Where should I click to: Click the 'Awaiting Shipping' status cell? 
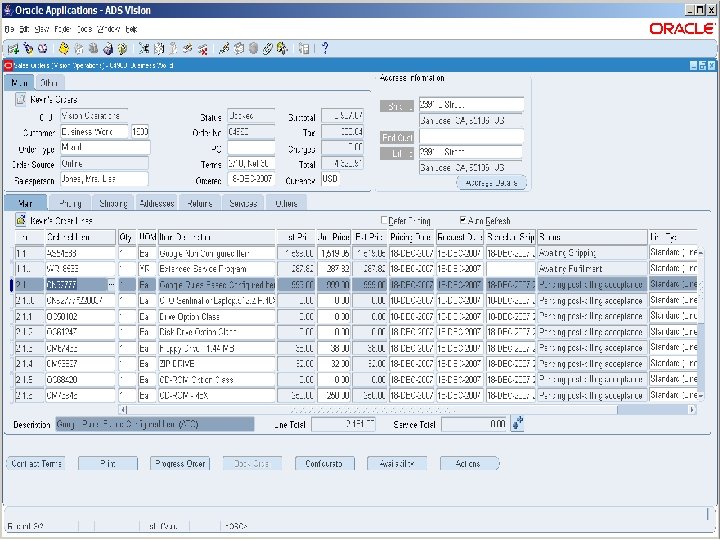(592, 253)
